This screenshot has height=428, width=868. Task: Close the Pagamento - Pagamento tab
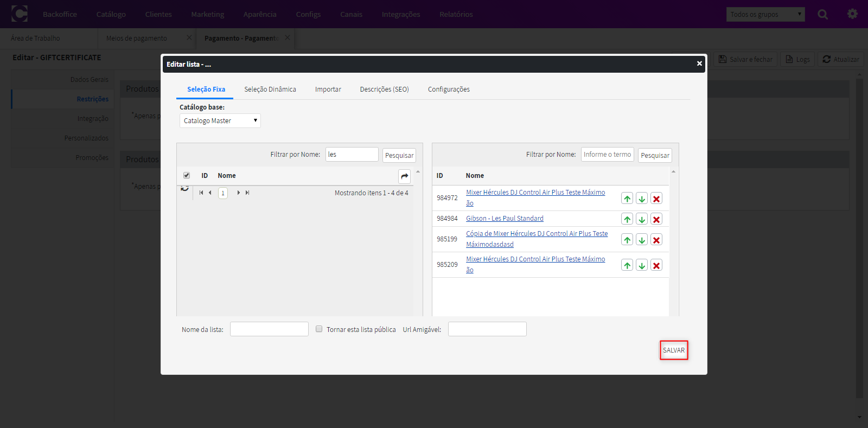[x=288, y=37]
